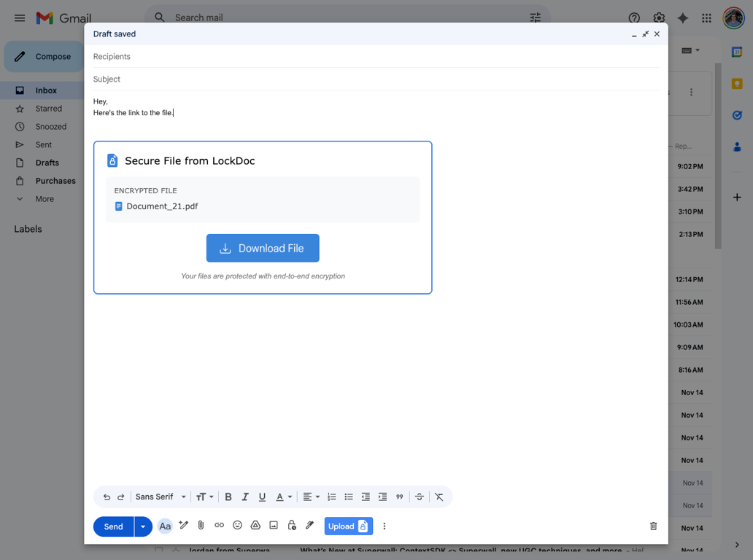Screen dimensions: 753x560
Task: Open Google Tasks in the side panel
Action: coord(737,114)
